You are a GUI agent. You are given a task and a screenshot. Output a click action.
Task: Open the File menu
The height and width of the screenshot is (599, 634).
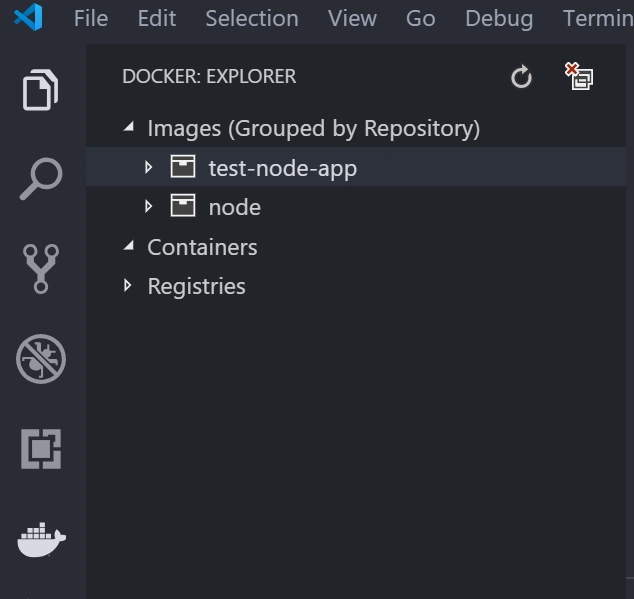pos(91,18)
